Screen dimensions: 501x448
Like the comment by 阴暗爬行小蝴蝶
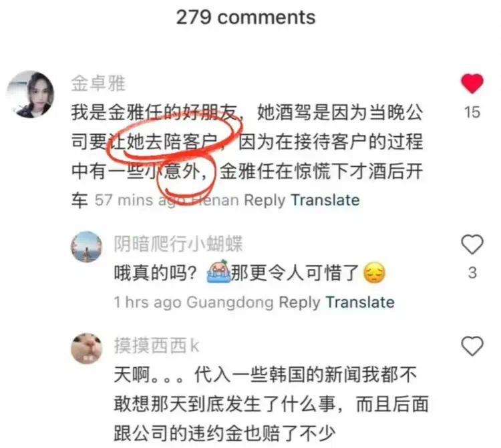(472, 244)
